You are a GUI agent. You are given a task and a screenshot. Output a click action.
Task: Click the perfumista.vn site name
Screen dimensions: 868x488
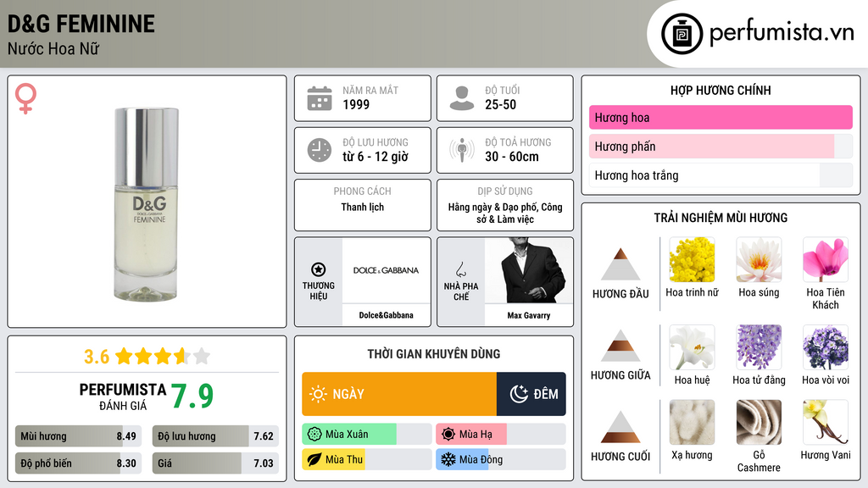tap(782, 33)
